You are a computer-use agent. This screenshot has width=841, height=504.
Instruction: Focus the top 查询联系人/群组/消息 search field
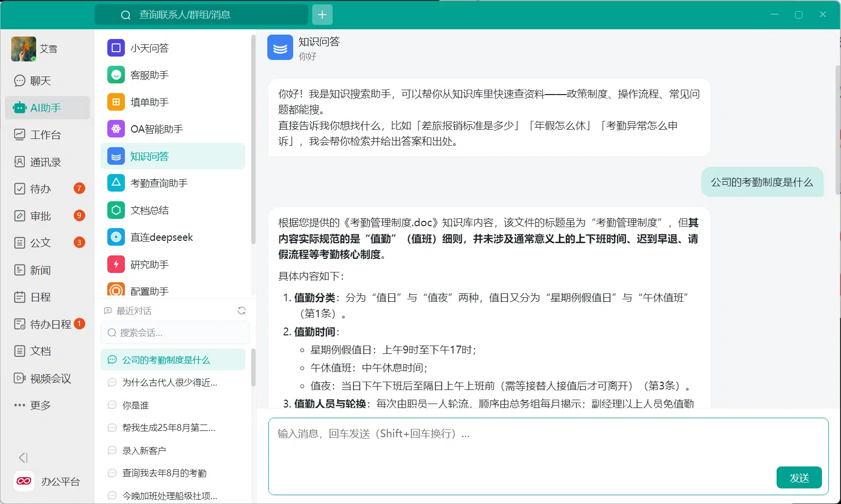(x=201, y=15)
